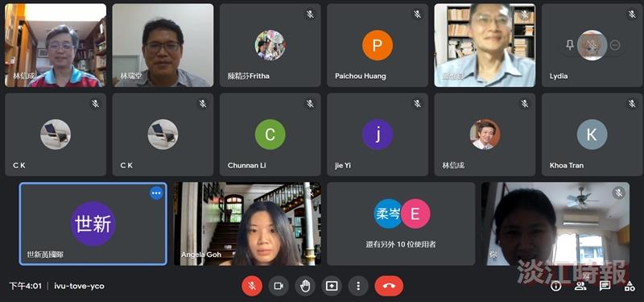Viewport: 644px width, 302px height.
Task: Unmute the microphone with the red mic button
Action: [252, 286]
